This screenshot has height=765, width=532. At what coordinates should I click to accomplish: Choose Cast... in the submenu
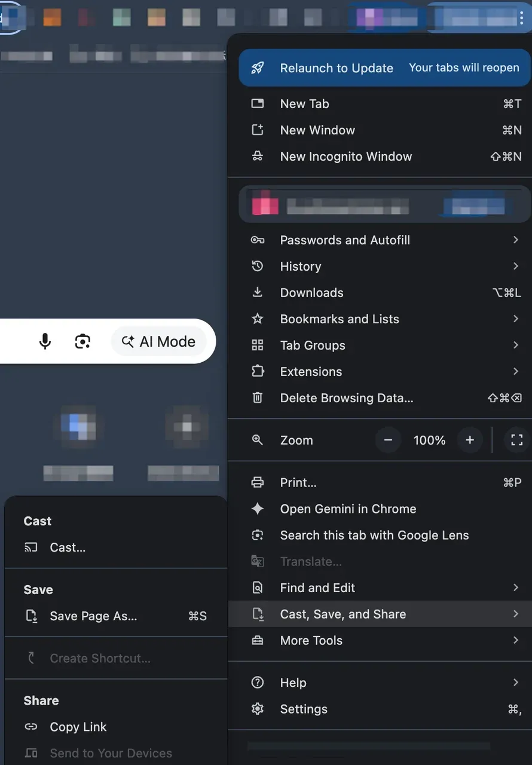116,547
